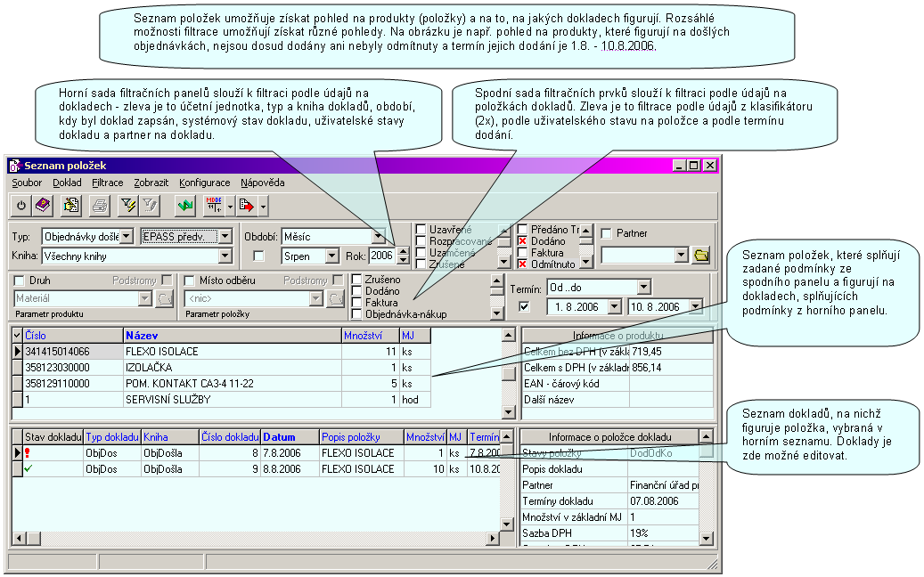Sort by Datum column header
This screenshot has height=577, width=924.
pos(290,437)
